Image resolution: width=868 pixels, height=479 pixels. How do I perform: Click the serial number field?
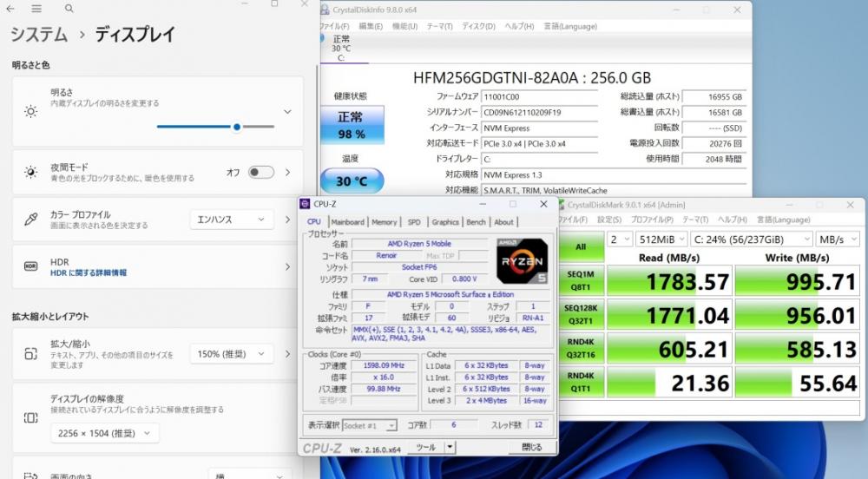coord(540,112)
